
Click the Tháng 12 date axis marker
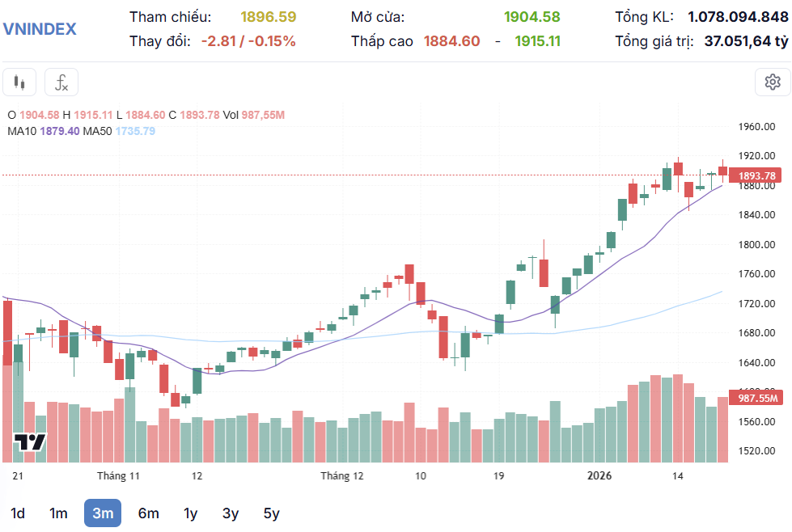point(341,476)
